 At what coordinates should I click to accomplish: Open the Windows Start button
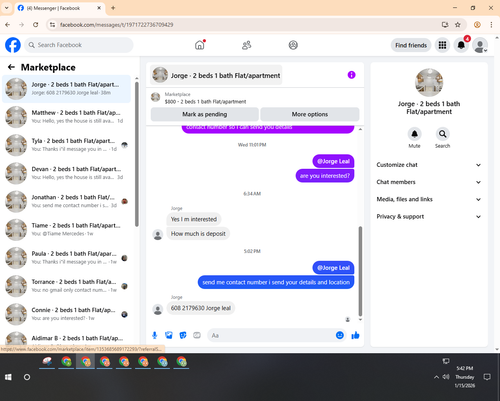[x=8, y=377]
